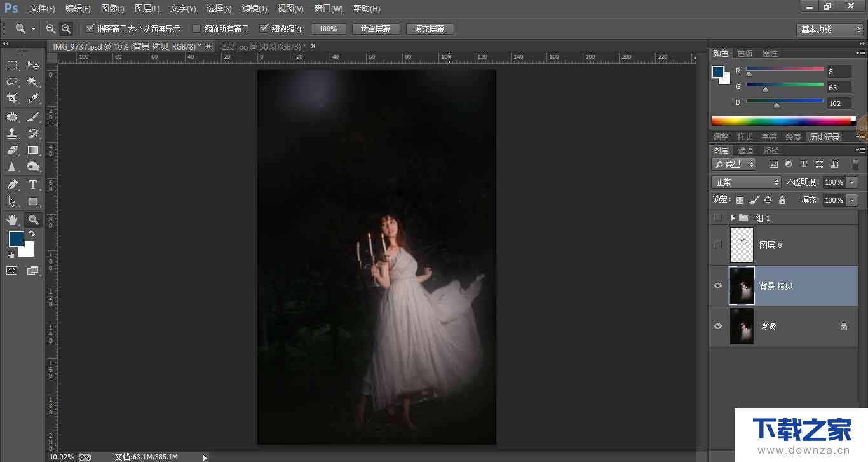Screen dimensions: 868x462
Task: Open the 类型 layer filter dropdown
Action: [x=733, y=164]
